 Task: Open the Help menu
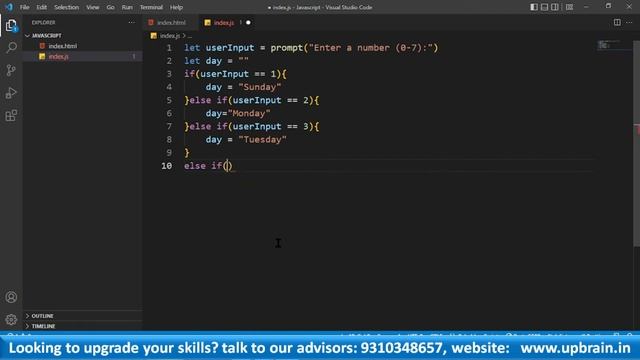point(176,7)
